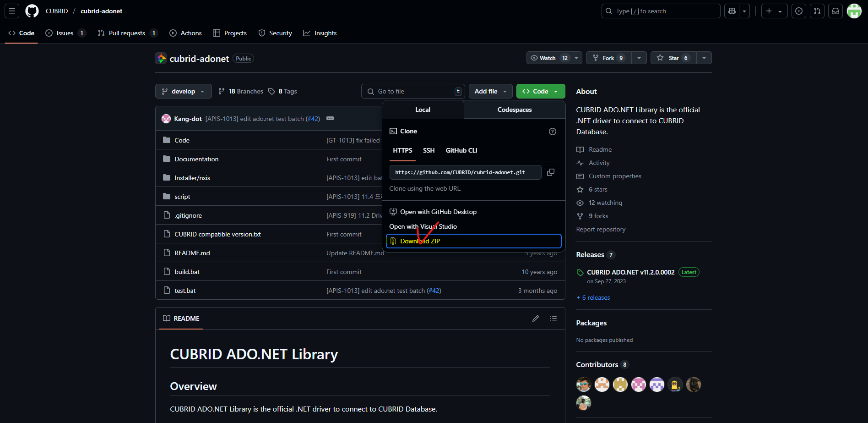Open the clone help question icon
Screen dimensions: 868x423
coord(553,132)
